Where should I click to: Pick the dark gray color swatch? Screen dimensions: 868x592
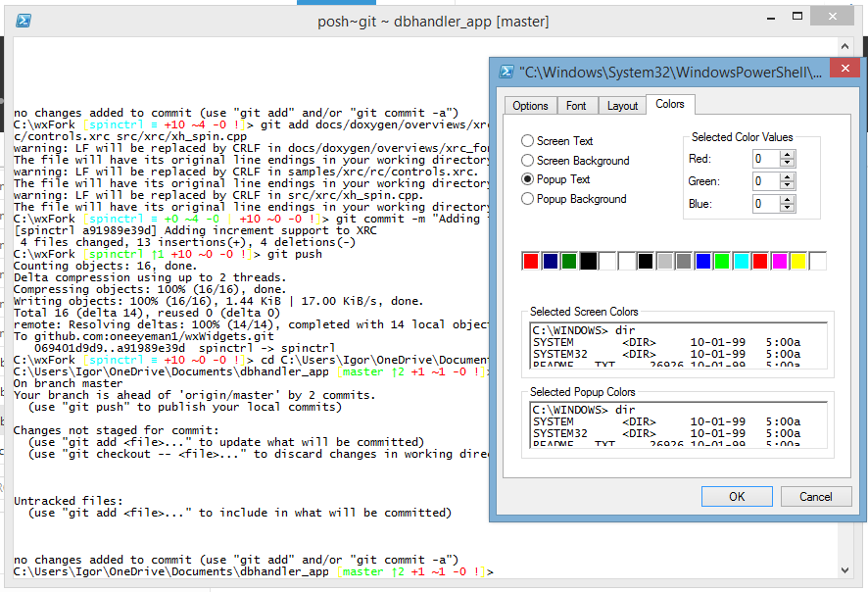(x=684, y=261)
